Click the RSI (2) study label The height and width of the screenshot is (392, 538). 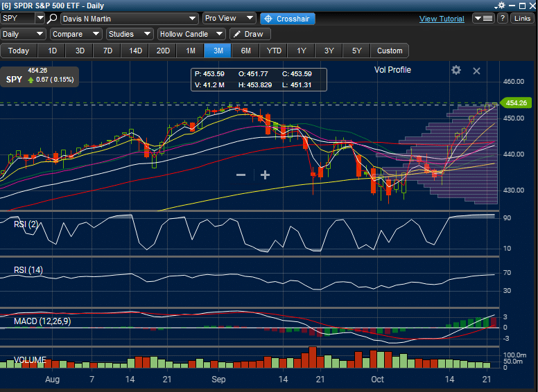pos(26,224)
